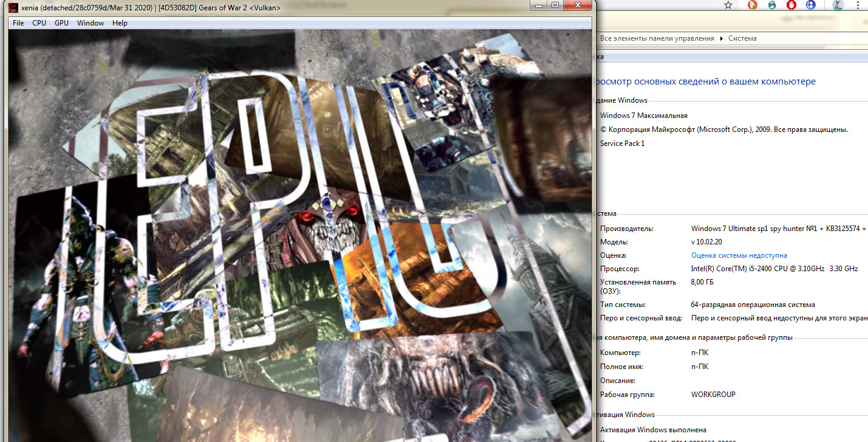Open the CPU menu in xenia
This screenshot has width=868, height=442.
39,23
